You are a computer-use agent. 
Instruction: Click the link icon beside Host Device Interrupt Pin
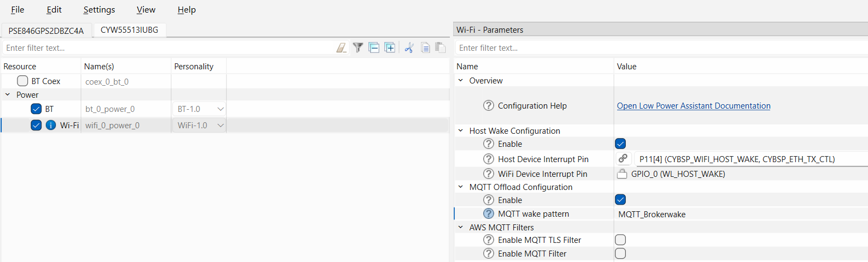[623, 159]
